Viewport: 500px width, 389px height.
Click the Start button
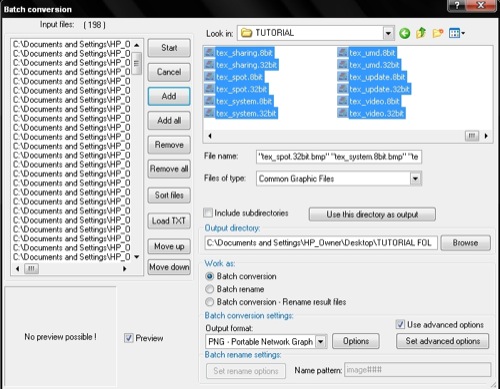click(169, 48)
